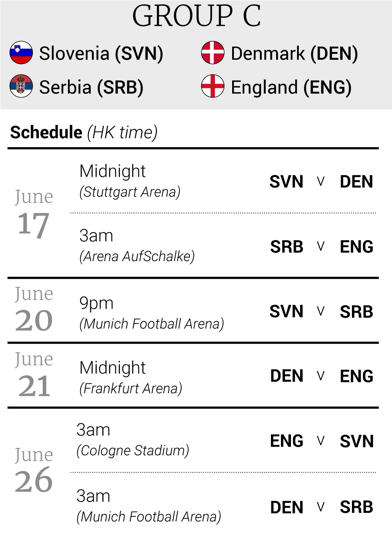Click the England flag icon
Viewport: 392px width, 539px height.
click(x=213, y=86)
